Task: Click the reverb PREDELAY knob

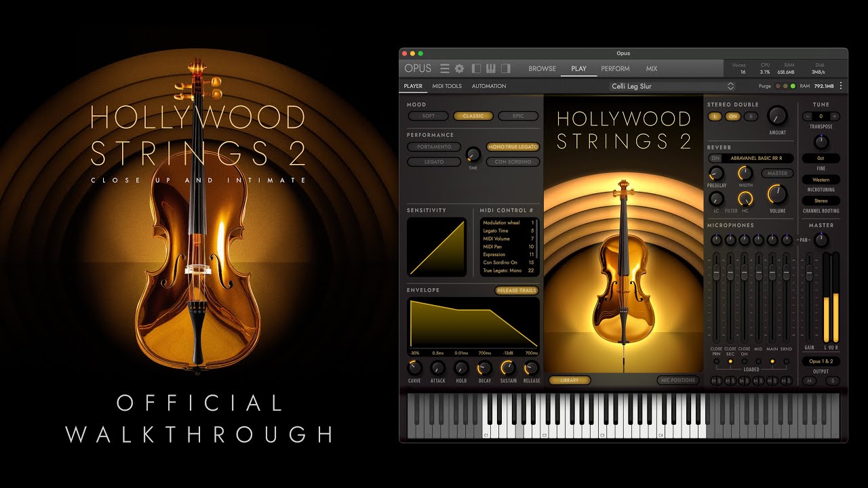Action: [715, 174]
